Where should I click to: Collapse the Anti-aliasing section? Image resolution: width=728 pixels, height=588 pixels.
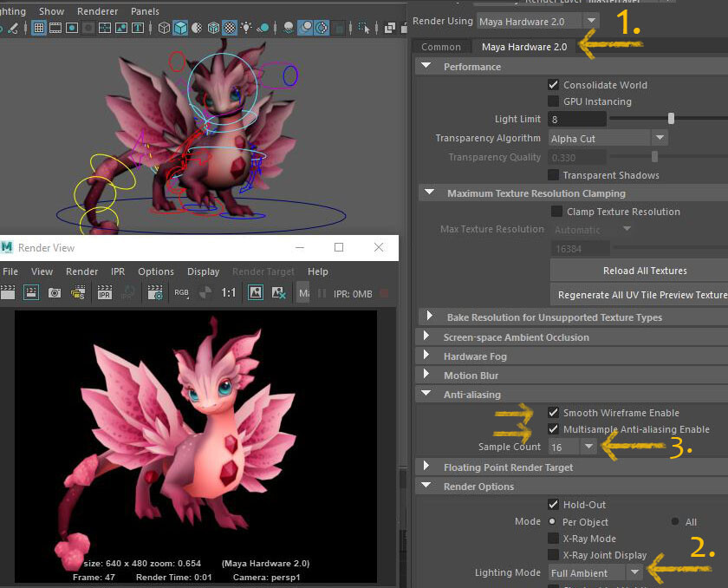[x=427, y=394]
